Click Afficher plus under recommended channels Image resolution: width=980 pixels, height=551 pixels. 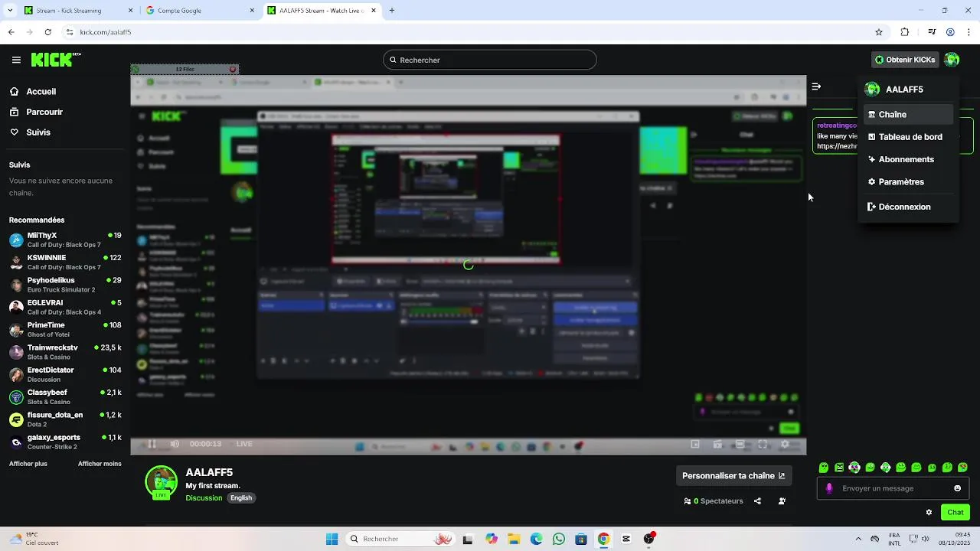28,464
